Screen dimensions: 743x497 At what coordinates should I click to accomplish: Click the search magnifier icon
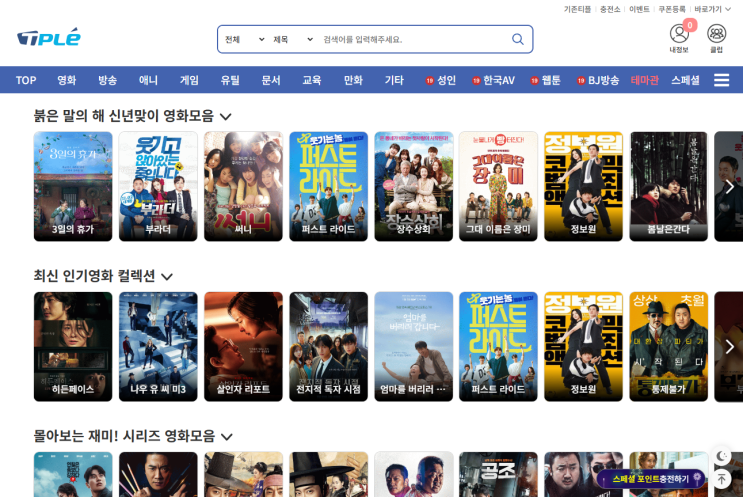pyautogui.click(x=518, y=39)
